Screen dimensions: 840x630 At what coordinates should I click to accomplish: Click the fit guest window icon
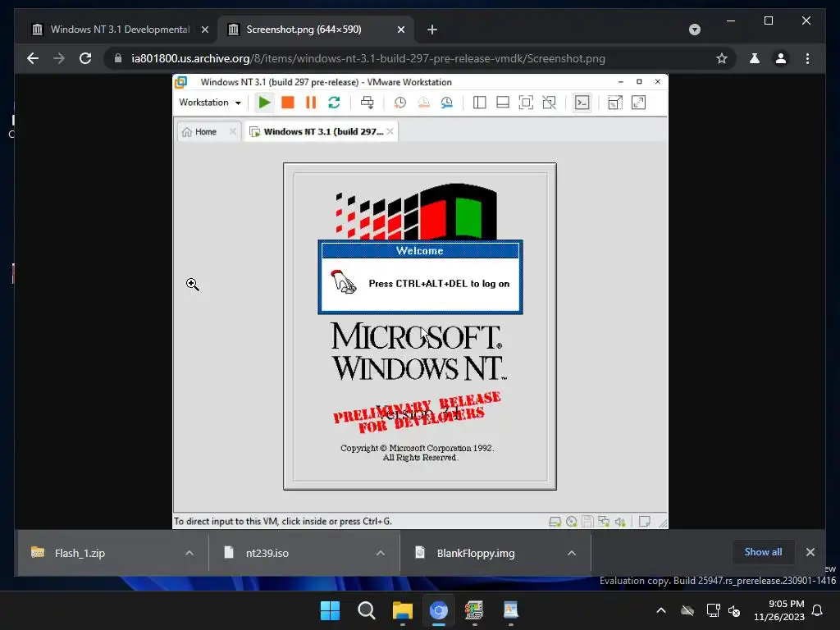(615, 103)
